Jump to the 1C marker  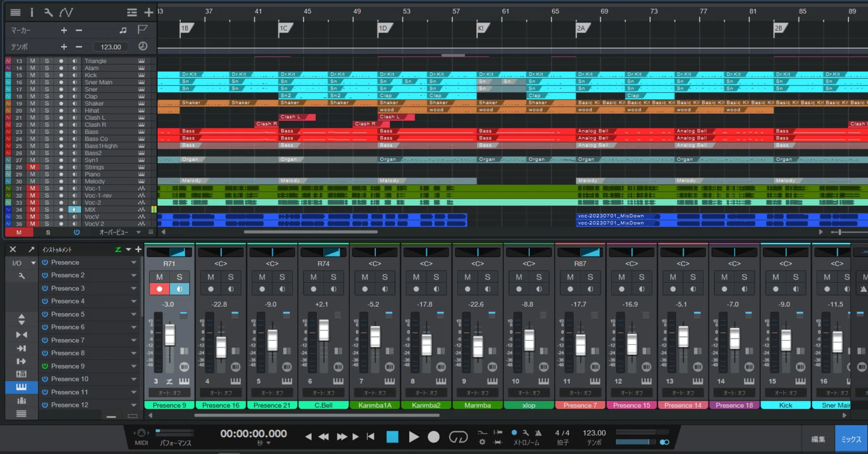pyautogui.click(x=285, y=29)
